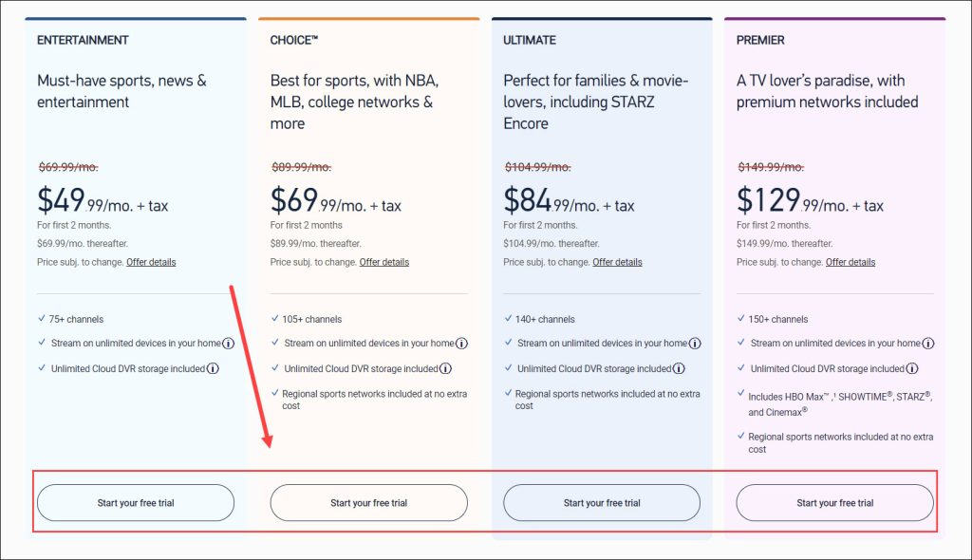View info icon for Ultimate unlimited devices streaming
The image size is (972, 560).
coord(695,343)
